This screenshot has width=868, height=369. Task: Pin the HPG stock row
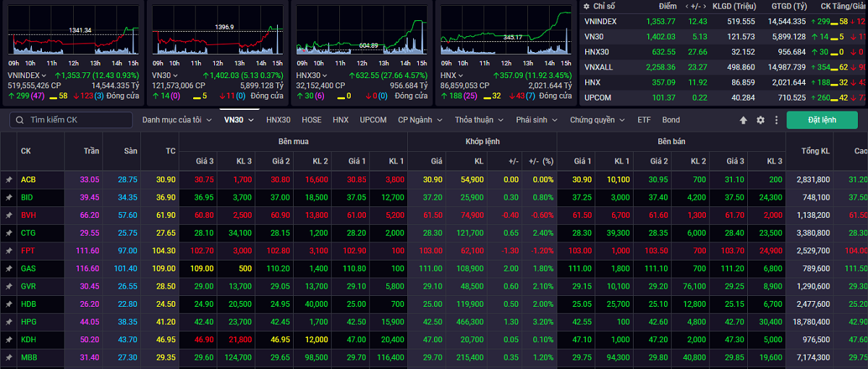[x=9, y=321]
